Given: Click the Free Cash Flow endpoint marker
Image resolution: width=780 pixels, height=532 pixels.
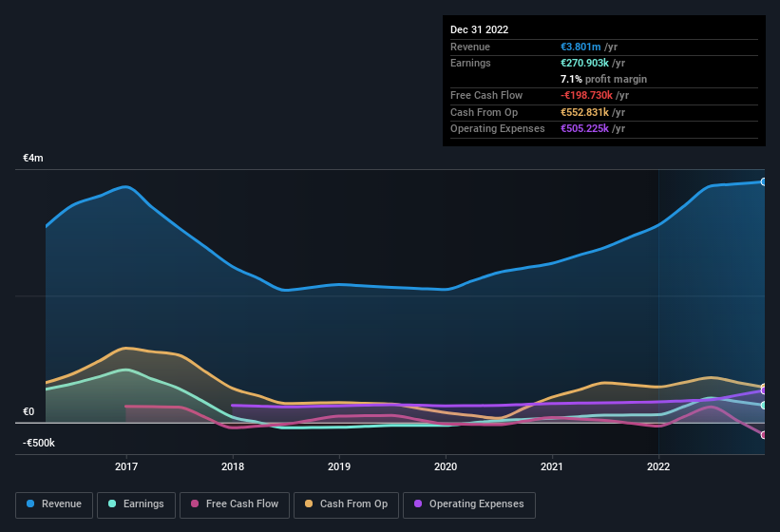Looking at the screenshot, I should coord(764,435).
